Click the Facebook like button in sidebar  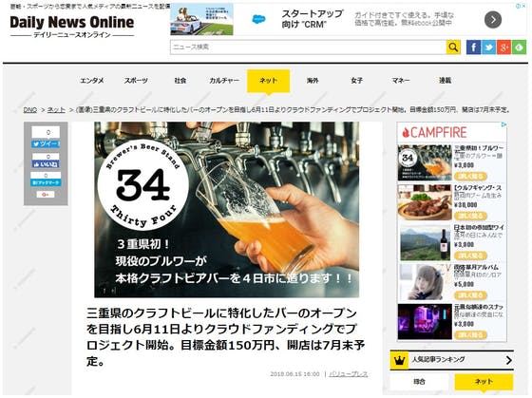46,164
